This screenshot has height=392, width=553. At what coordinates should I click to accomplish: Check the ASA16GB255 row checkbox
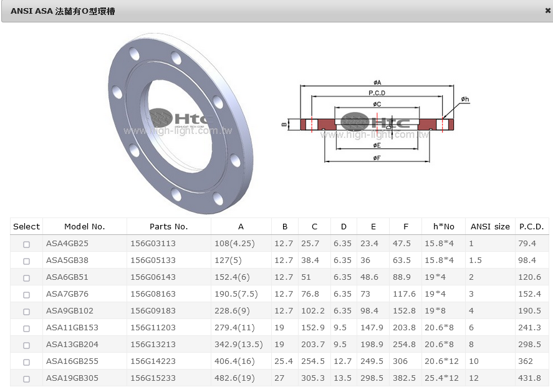pyautogui.click(x=26, y=362)
